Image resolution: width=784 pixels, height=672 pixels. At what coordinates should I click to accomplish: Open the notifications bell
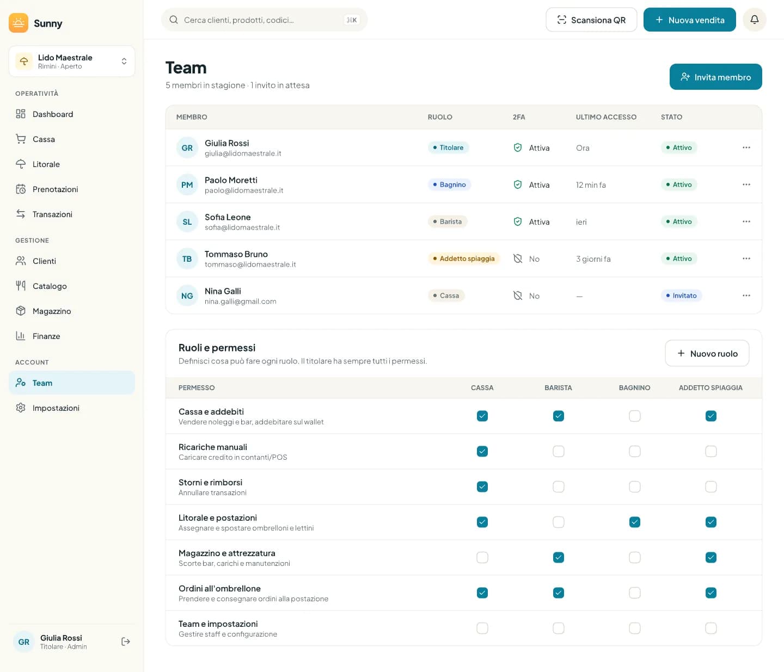[754, 20]
